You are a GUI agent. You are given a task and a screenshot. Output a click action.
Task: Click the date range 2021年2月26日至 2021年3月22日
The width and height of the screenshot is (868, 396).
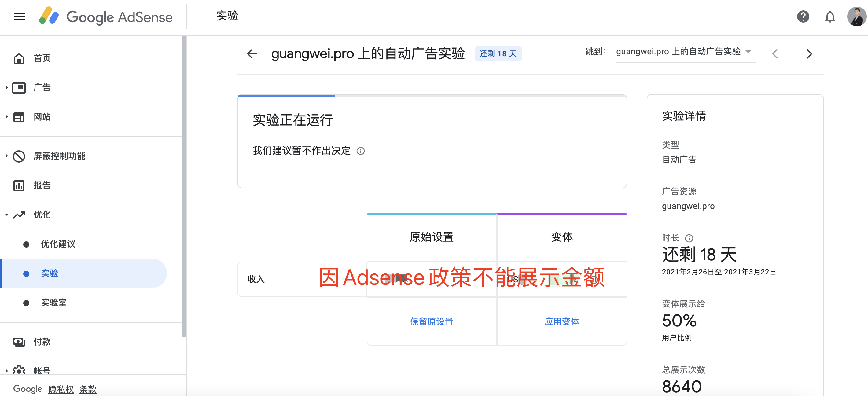719,272
